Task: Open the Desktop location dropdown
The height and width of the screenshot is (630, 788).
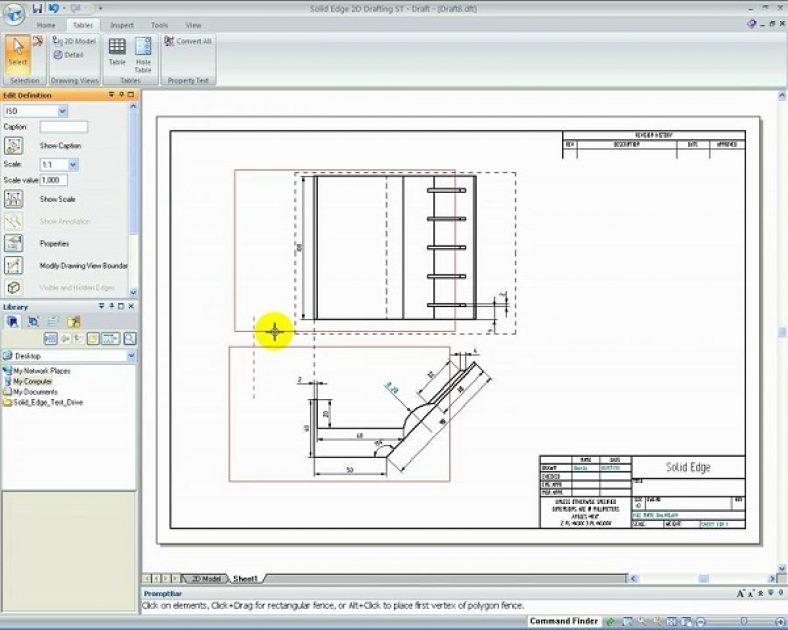Action: tap(131, 356)
